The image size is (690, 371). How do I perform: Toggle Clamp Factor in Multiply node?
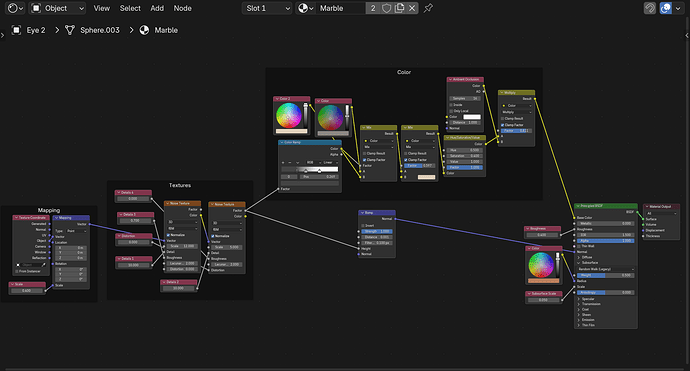[x=503, y=125]
